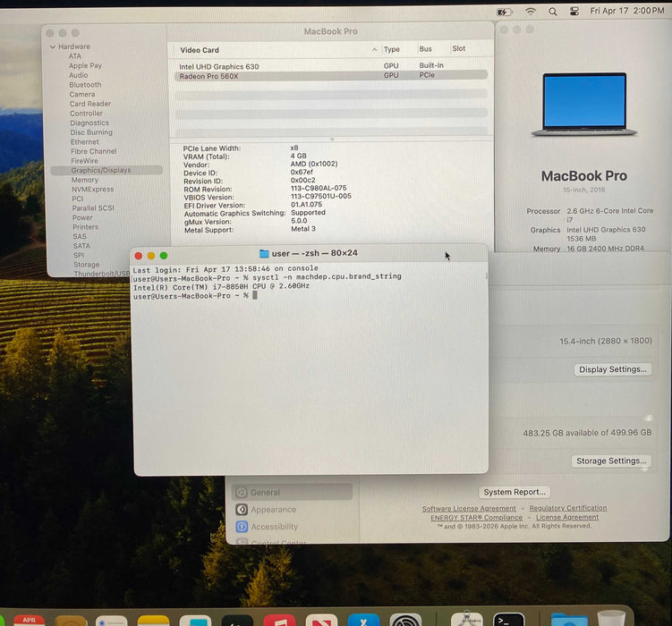This screenshot has width=672, height=626.
Task: Click the Bus column header
Action: point(426,49)
